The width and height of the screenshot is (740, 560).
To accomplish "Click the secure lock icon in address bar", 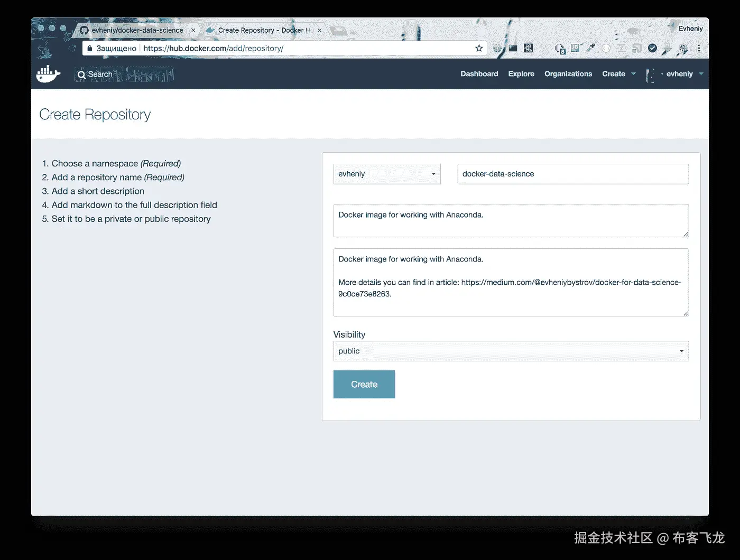I will point(89,48).
